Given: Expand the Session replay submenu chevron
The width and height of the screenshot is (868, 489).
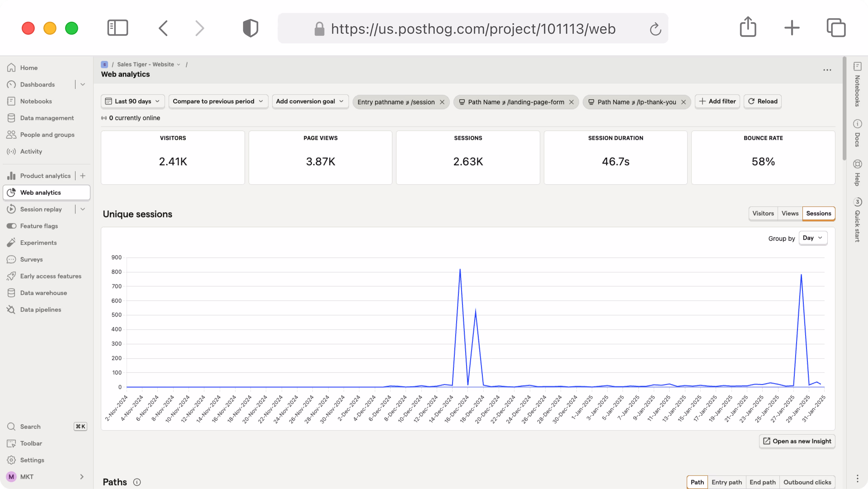Looking at the screenshot, I should [x=83, y=209].
